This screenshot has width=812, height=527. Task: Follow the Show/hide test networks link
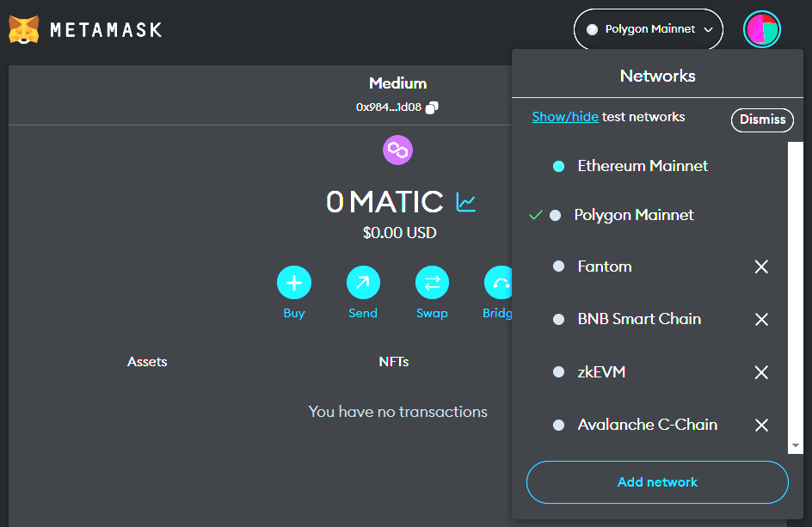pos(565,117)
